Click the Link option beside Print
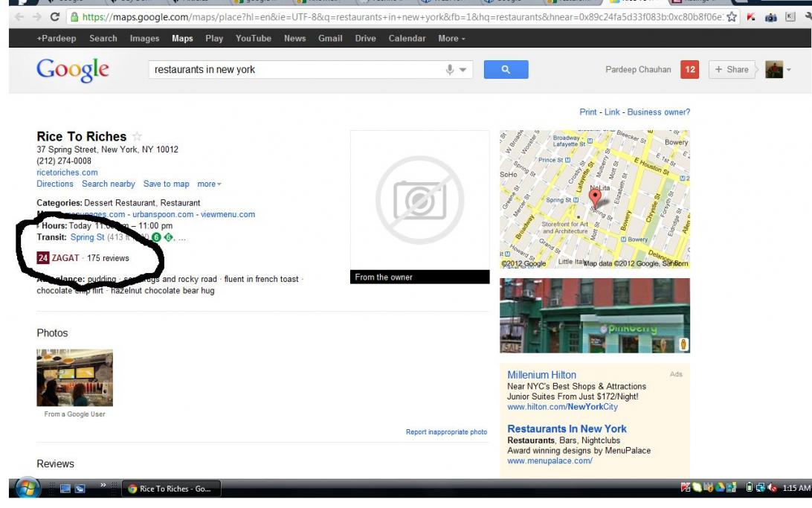The width and height of the screenshot is (812, 508). [x=611, y=112]
